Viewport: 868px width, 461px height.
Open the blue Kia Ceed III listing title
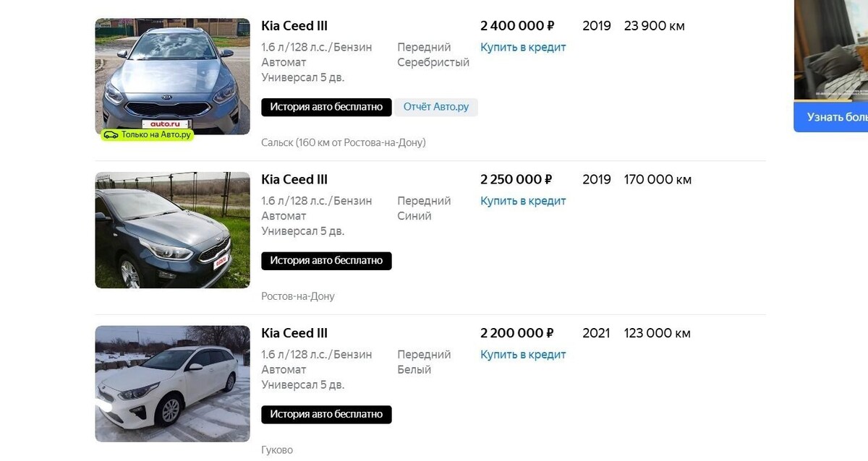[x=294, y=180]
